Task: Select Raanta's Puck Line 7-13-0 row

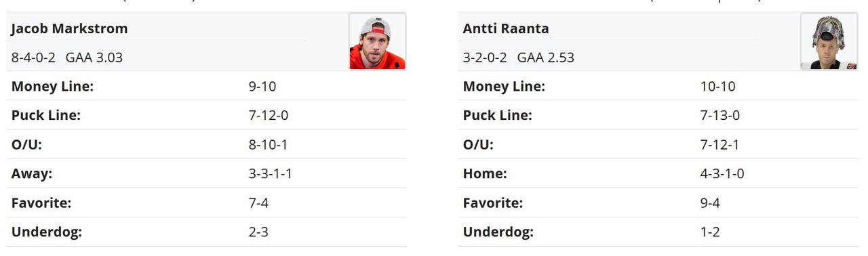Action: 658,115
